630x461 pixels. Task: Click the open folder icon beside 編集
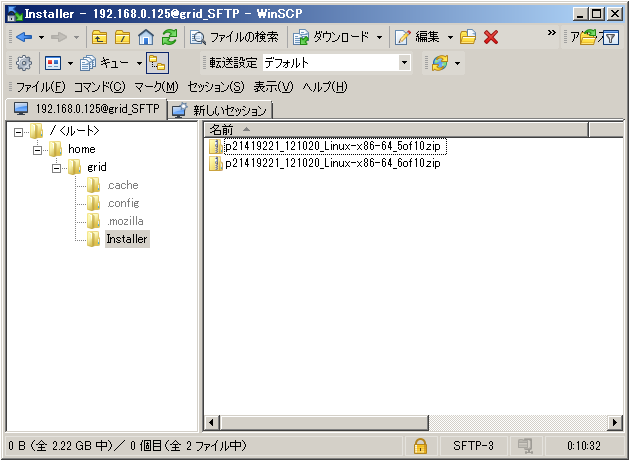coord(468,37)
